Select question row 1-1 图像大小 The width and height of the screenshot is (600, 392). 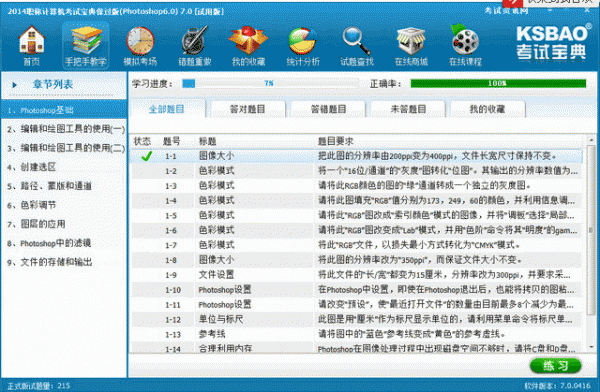point(357,156)
